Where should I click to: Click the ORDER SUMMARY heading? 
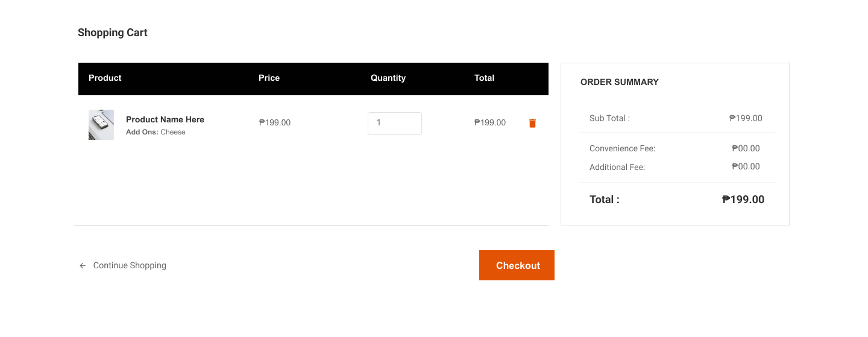[x=620, y=82]
